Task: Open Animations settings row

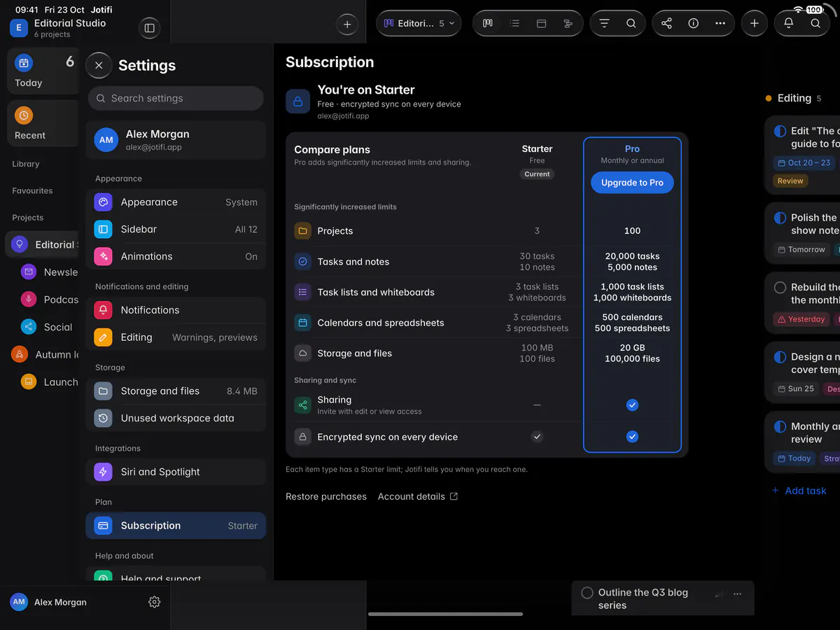Action: pos(176,256)
